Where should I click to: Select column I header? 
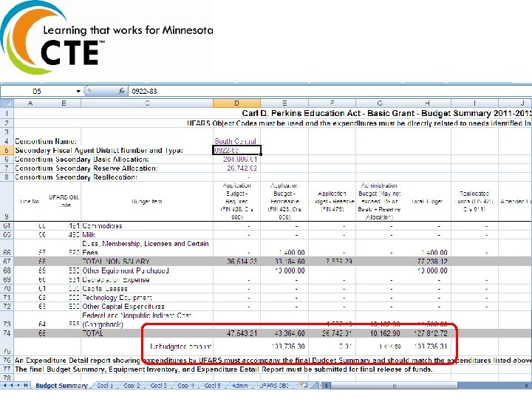coord(474,103)
